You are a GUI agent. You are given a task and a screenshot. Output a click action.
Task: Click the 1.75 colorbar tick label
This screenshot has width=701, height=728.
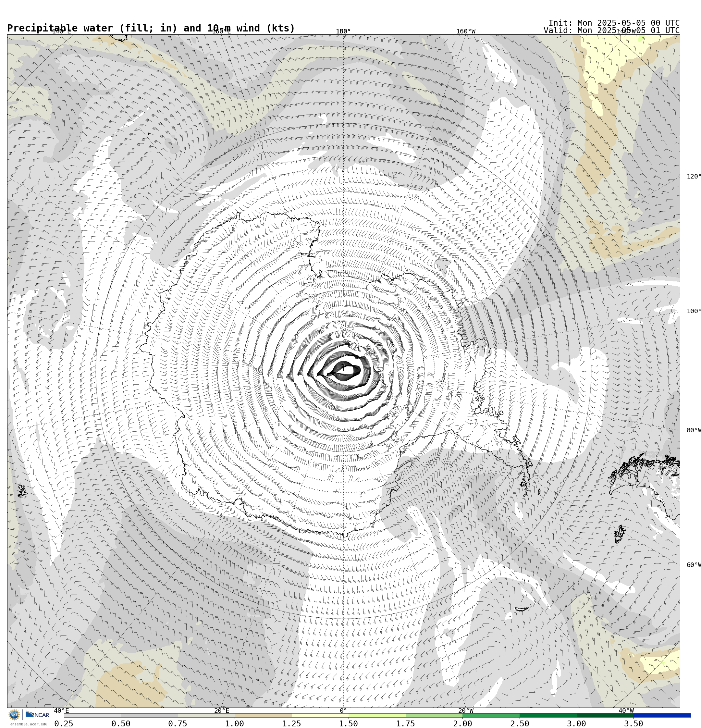coord(406,723)
